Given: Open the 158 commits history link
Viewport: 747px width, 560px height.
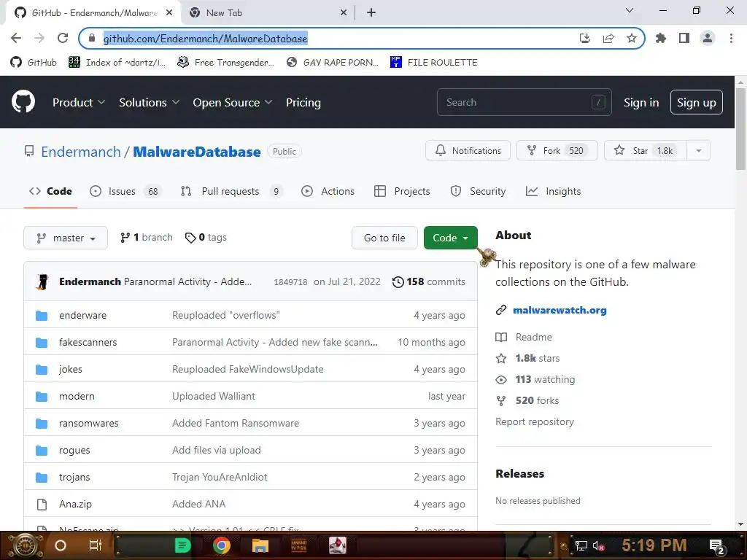Looking at the screenshot, I should click(x=429, y=281).
